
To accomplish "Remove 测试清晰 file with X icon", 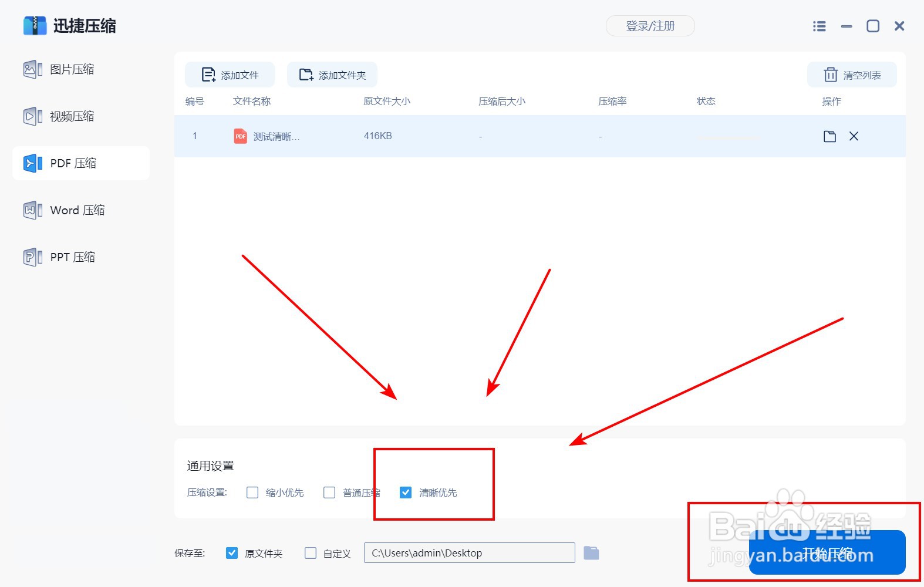I will pos(854,136).
